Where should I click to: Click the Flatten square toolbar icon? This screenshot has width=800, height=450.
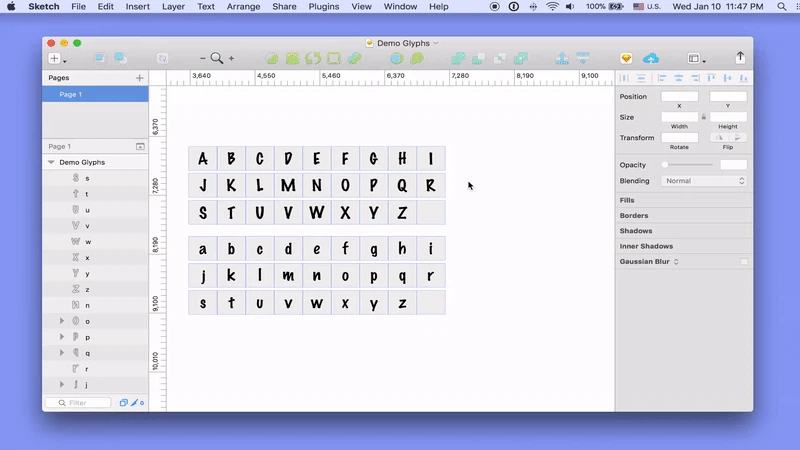[334, 58]
